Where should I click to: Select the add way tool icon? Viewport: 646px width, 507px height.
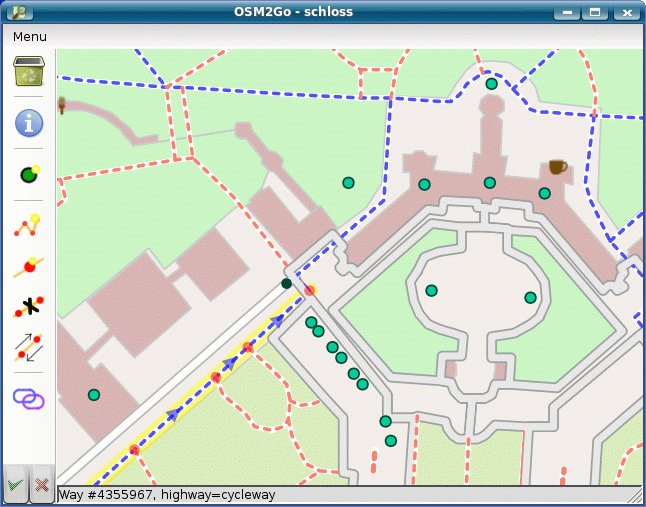coord(28,225)
